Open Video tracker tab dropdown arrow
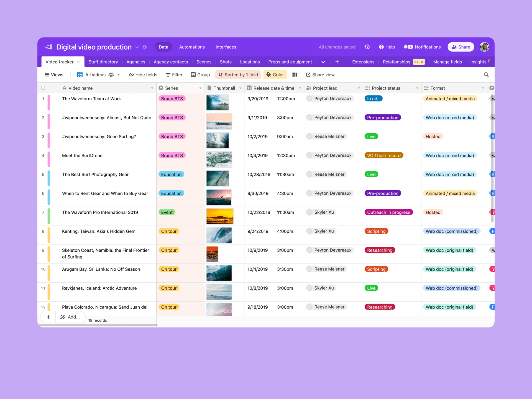Image resolution: width=532 pixels, height=399 pixels. 78,62
